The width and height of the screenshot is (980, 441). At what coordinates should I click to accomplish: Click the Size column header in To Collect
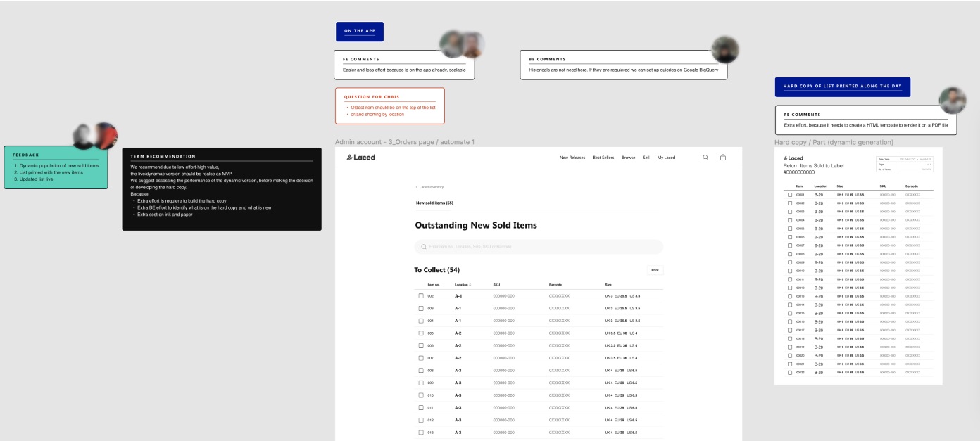click(x=608, y=285)
